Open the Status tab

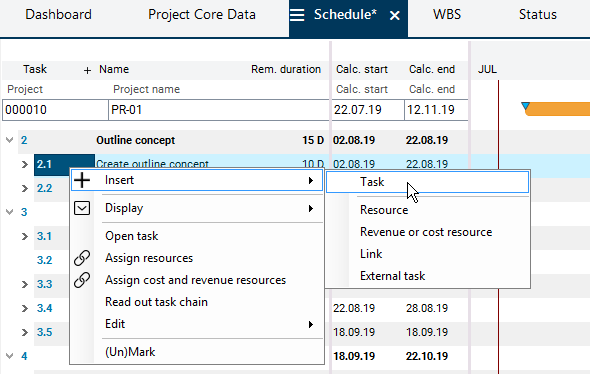click(538, 15)
